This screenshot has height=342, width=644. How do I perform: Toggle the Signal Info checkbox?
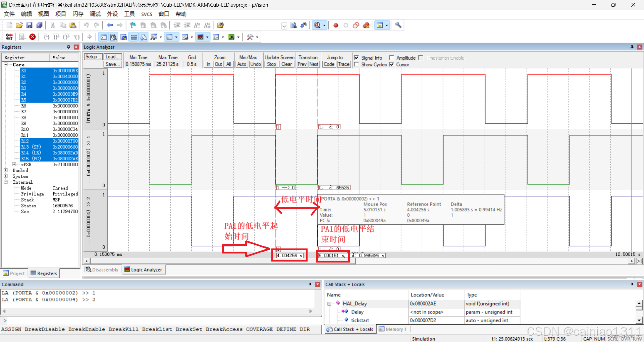pos(357,58)
